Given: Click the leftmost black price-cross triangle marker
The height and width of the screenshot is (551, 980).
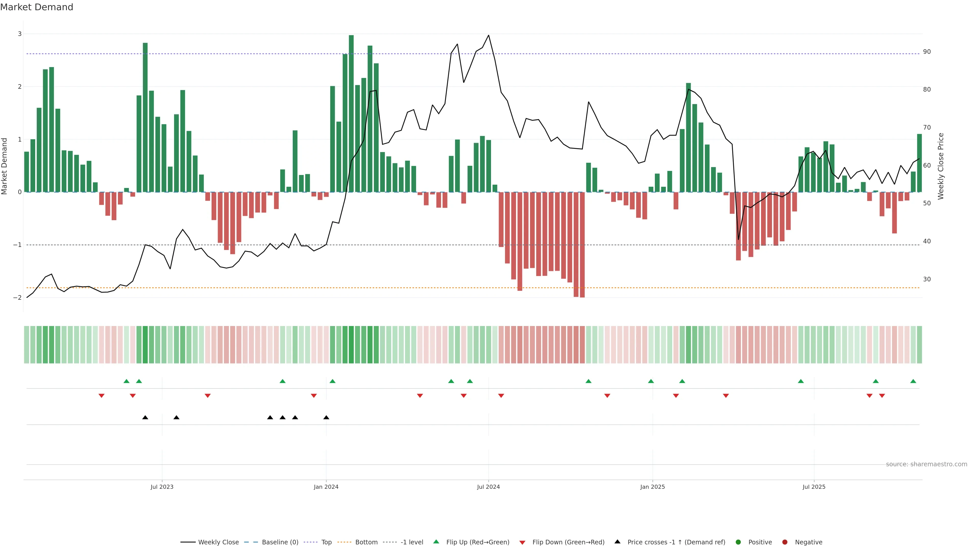Looking at the screenshot, I should coord(145,418).
